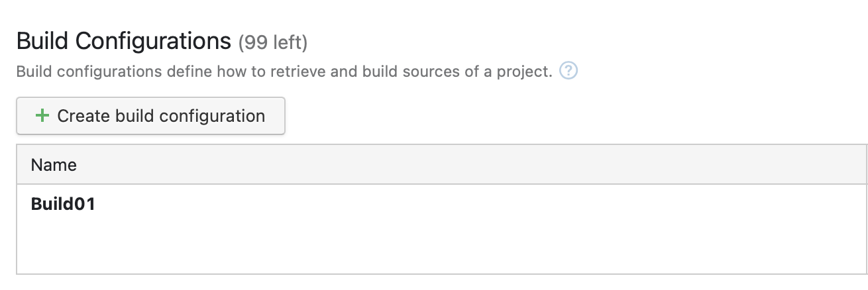The height and width of the screenshot is (290, 868).
Task: Click the build configurations description text
Action: pos(284,72)
